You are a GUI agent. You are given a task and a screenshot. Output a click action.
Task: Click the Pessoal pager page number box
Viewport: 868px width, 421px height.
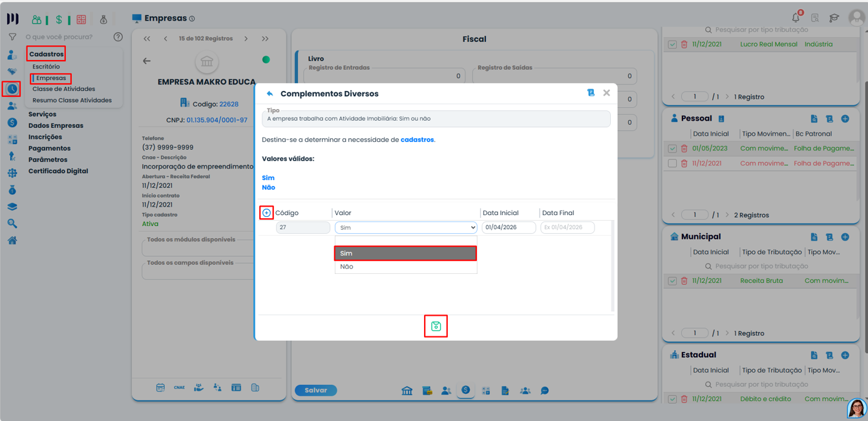tap(695, 215)
